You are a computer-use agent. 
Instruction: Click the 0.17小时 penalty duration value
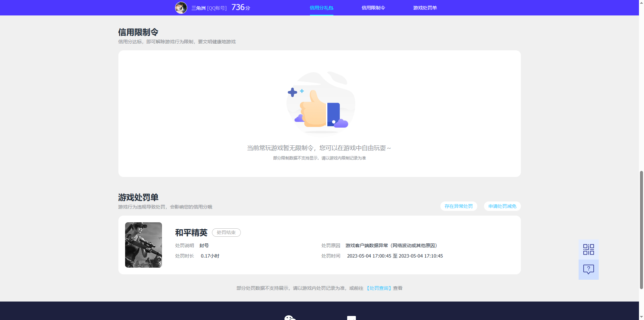click(210, 256)
